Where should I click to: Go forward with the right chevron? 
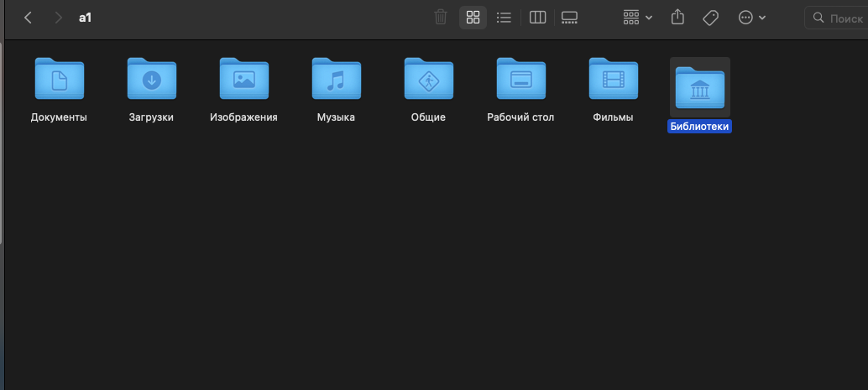click(x=58, y=18)
